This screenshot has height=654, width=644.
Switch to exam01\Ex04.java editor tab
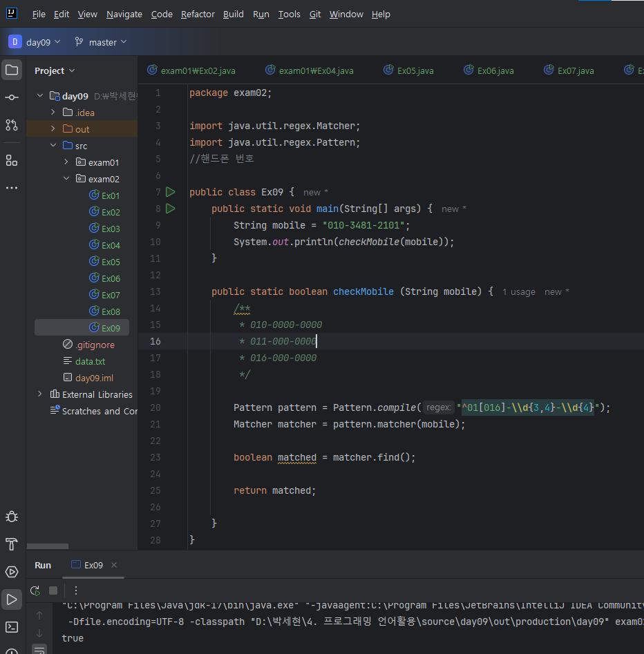(x=310, y=70)
